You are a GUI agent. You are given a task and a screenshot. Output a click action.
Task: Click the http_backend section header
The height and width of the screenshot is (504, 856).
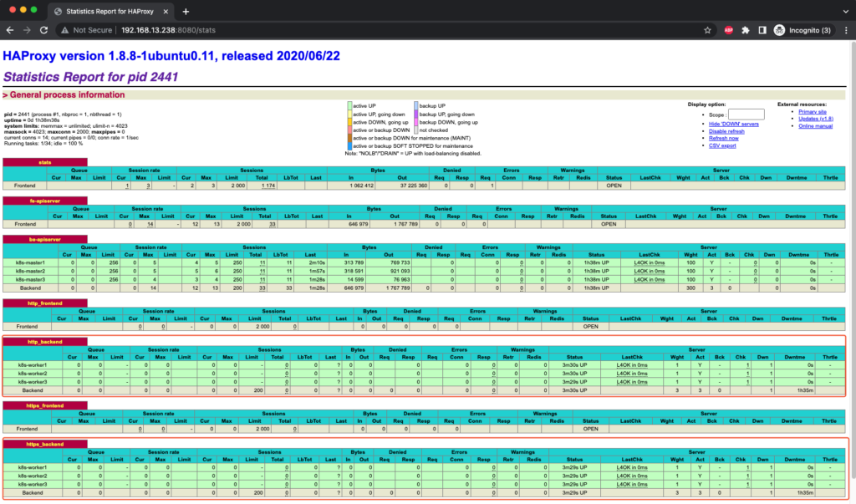click(45, 342)
